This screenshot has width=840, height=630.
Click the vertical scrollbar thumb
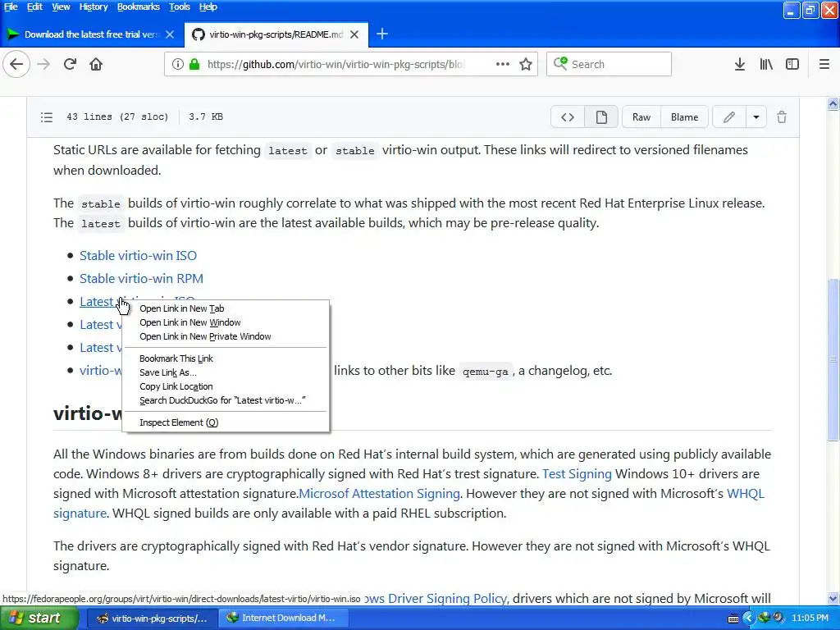[x=833, y=359]
